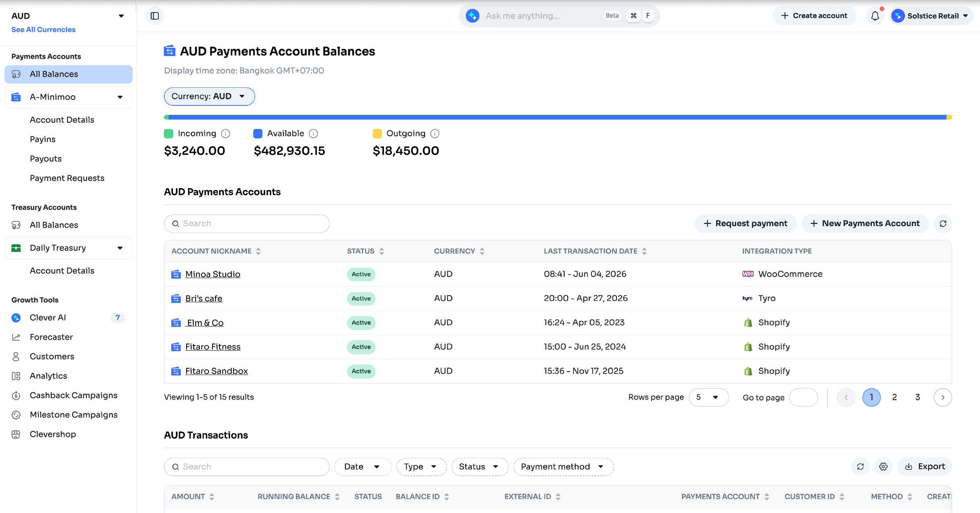Open the Minoa Studio account link
The image size is (980, 513).
tap(213, 274)
